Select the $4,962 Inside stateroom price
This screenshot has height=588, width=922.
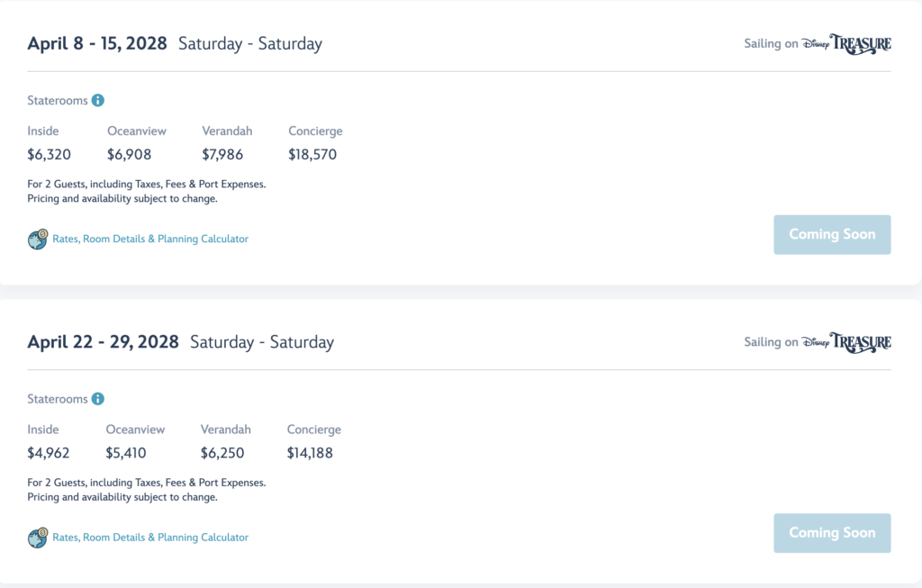[x=49, y=453]
